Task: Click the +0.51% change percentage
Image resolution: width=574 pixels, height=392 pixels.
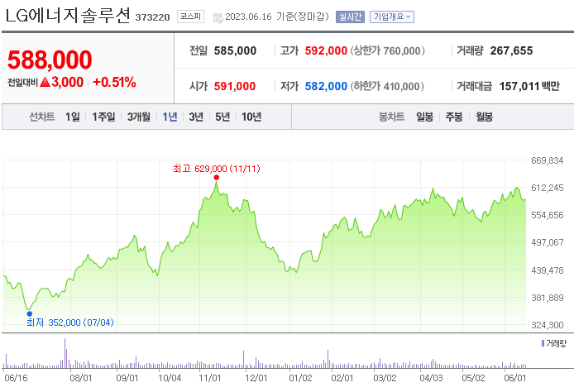Action: 114,82
